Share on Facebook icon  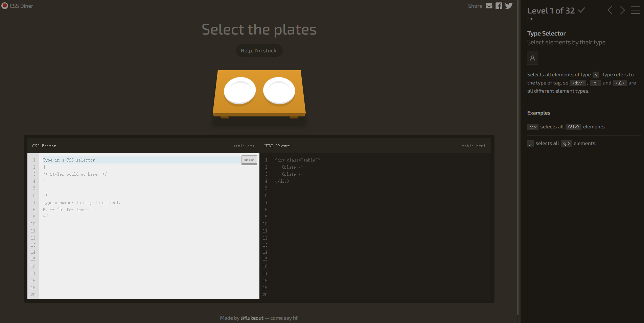coord(499,6)
